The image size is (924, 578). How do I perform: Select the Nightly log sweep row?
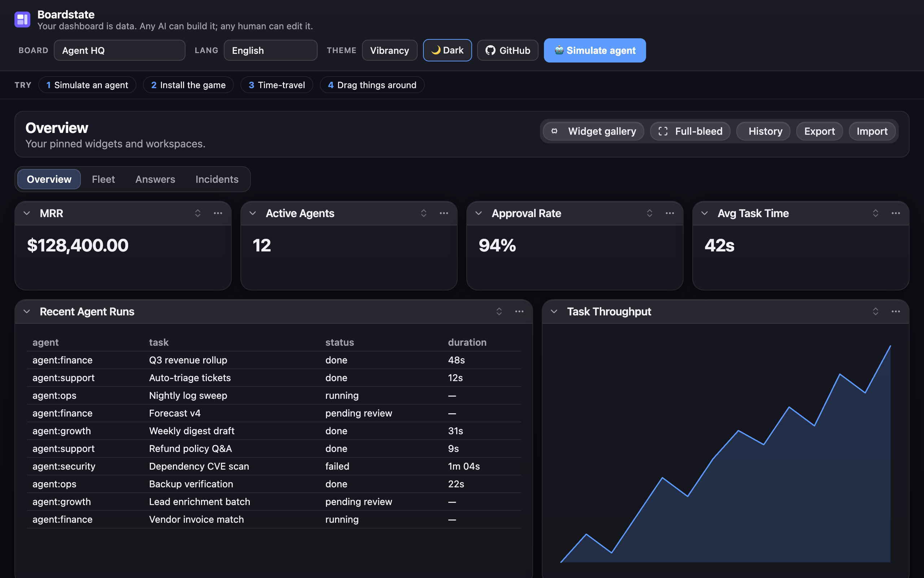click(274, 396)
